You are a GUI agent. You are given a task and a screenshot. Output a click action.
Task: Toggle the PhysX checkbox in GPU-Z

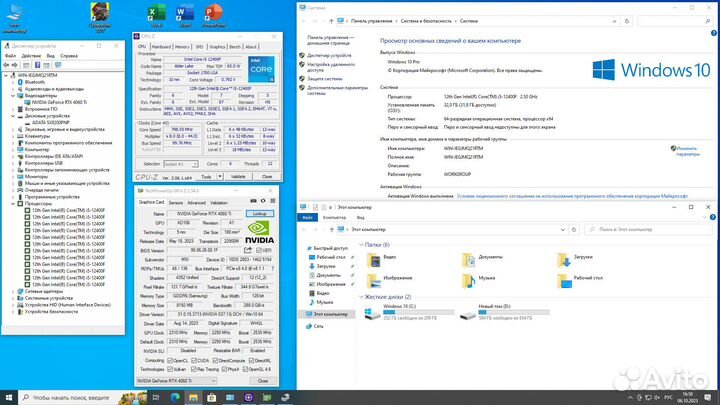coord(225,369)
